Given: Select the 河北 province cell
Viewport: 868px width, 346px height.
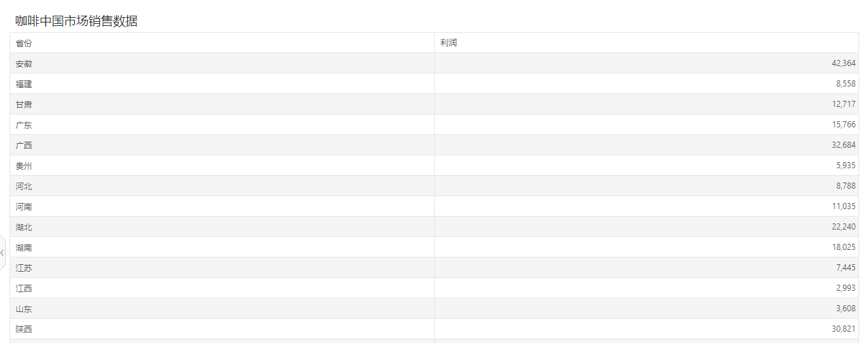Looking at the screenshot, I should pos(222,186).
